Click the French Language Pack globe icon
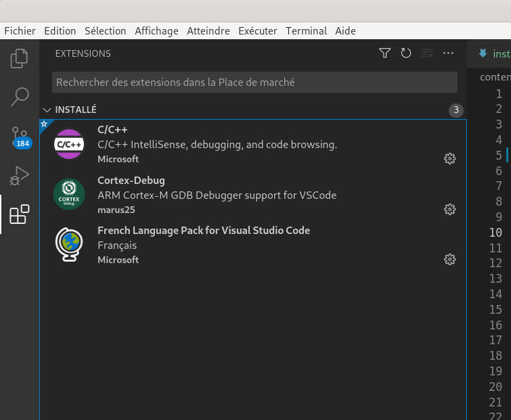Image resolution: width=511 pixels, height=420 pixels. (69, 245)
